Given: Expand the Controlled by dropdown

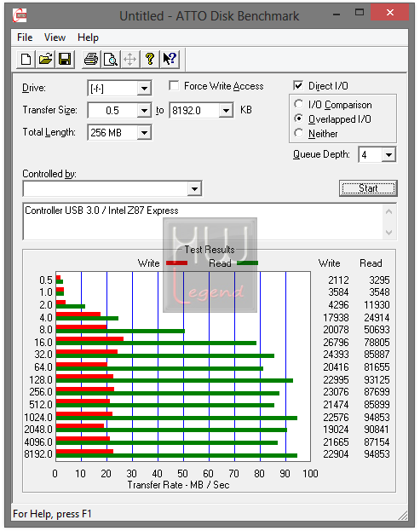Looking at the screenshot, I should click(x=194, y=189).
